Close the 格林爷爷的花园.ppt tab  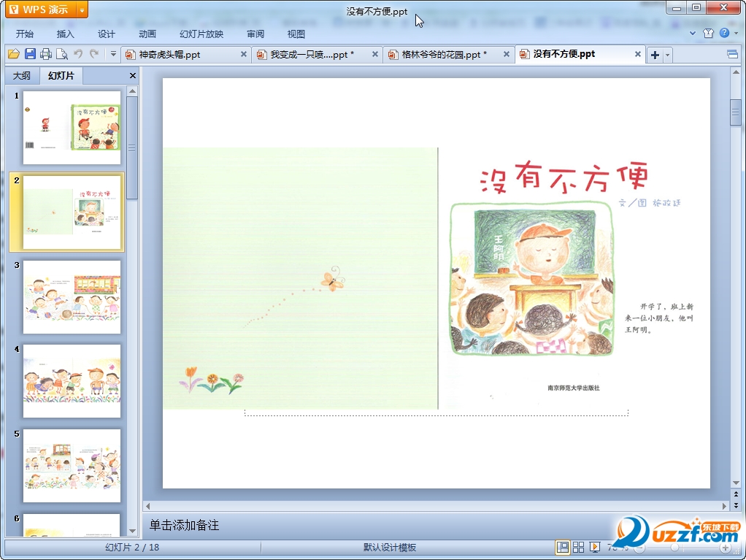tap(507, 54)
